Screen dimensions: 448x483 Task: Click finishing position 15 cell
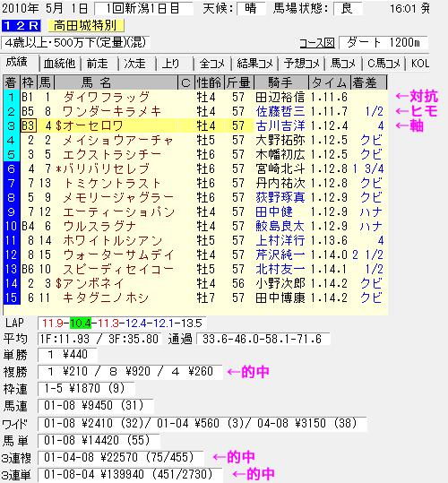coord(12,298)
